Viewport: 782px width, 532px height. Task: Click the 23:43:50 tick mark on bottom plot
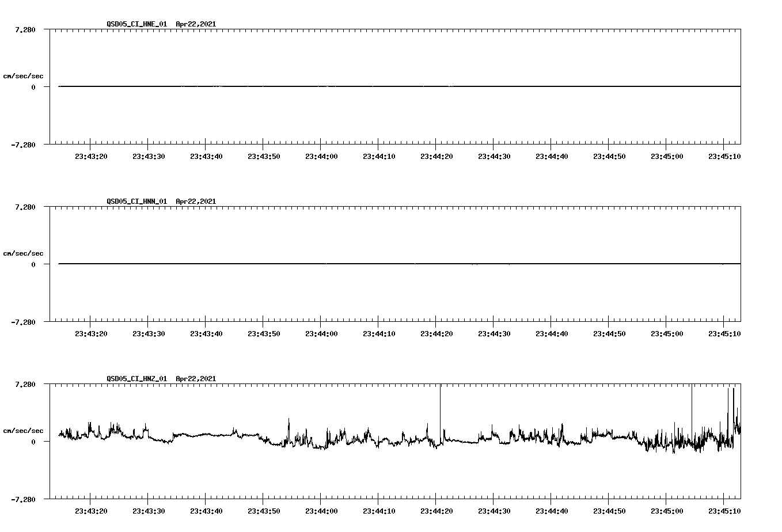(263, 502)
